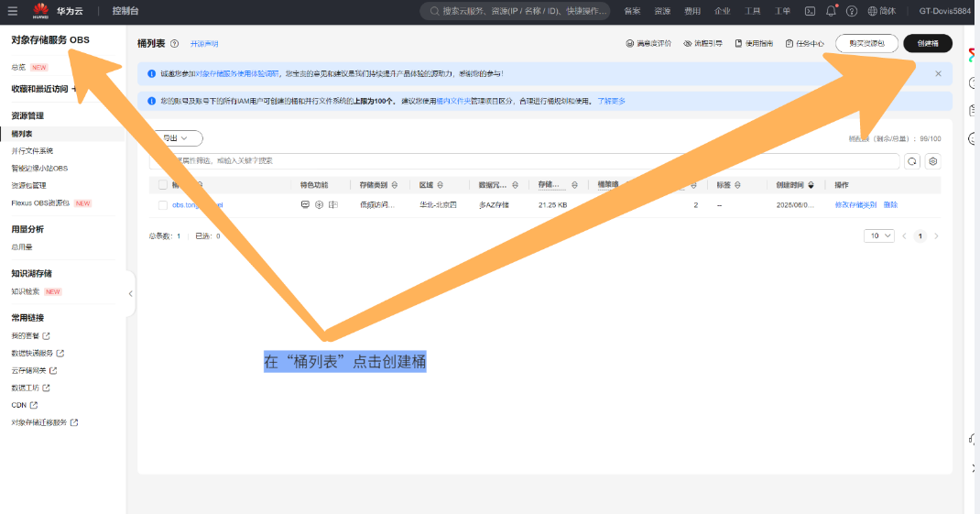Viewport: 980px width, 514px height.
Task: Click the refresh icon beside the search box
Action: (x=912, y=161)
